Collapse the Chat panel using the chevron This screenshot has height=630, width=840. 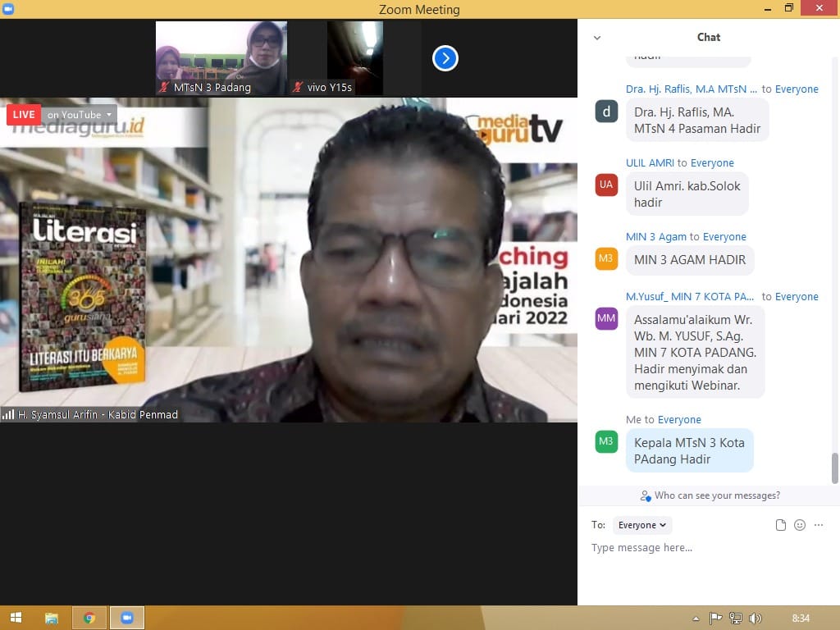click(597, 38)
